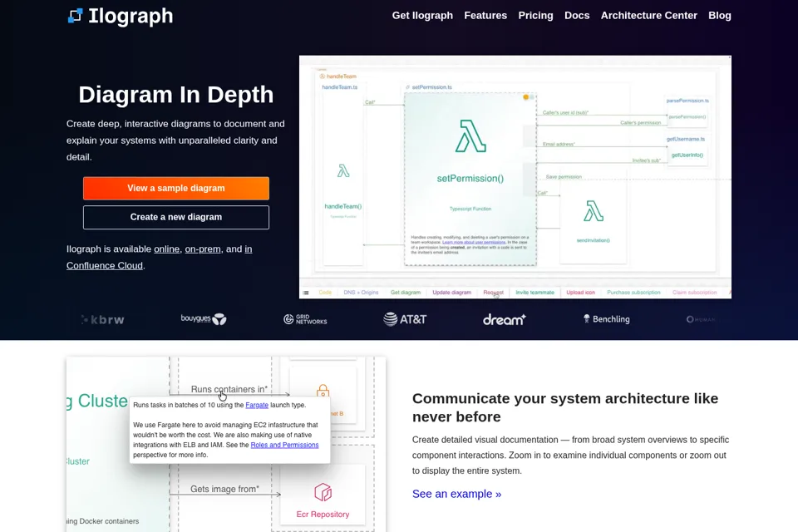Click the hero diagram preview video
The height and width of the screenshot is (532, 798).
(515, 177)
